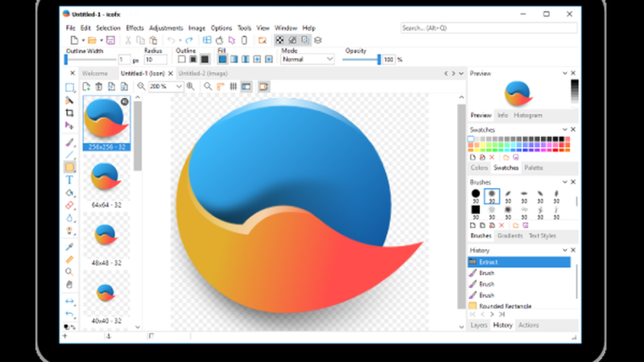The image size is (644, 362).
Task: Toggle the checkerboard transparency button in toolbar
Action: [279, 40]
